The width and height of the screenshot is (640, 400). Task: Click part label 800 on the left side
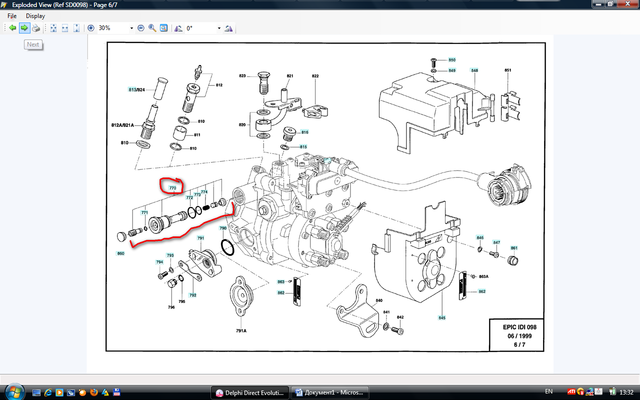coord(120,253)
